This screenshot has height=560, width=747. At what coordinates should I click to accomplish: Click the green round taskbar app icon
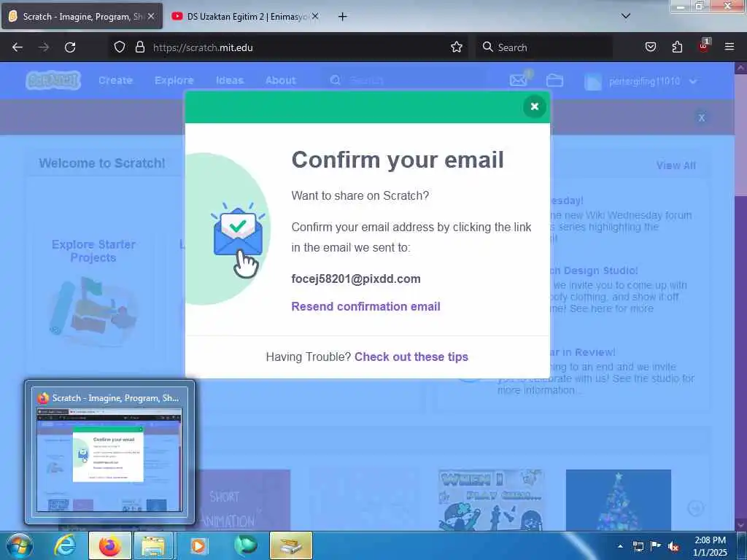click(245, 545)
